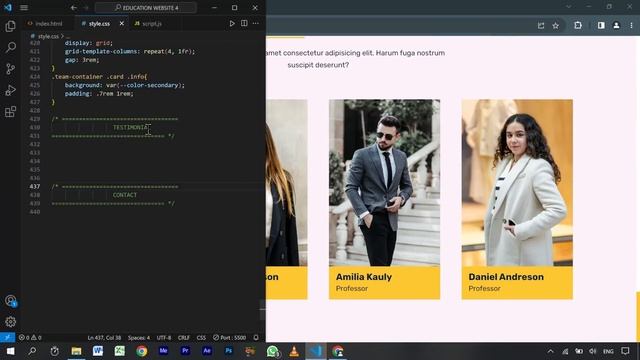Click the EDUCATION WEBSITE 4 command center search
640x360 pixels.
[146, 7]
